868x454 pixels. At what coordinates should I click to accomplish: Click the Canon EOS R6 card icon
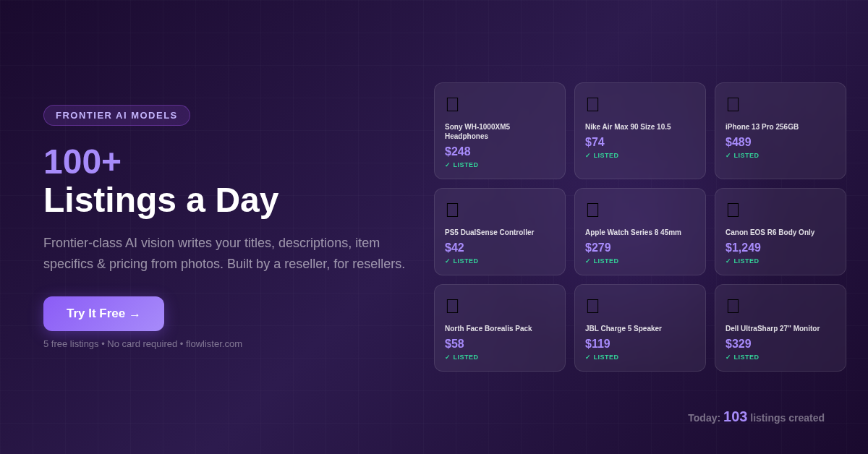(x=733, y=210)
